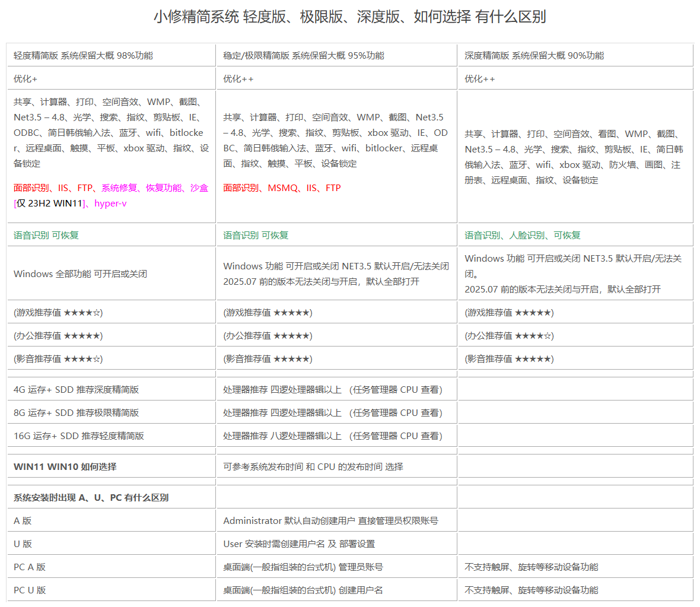
Task: Click the PC U 版 row label
Action: tap(30, 590)
